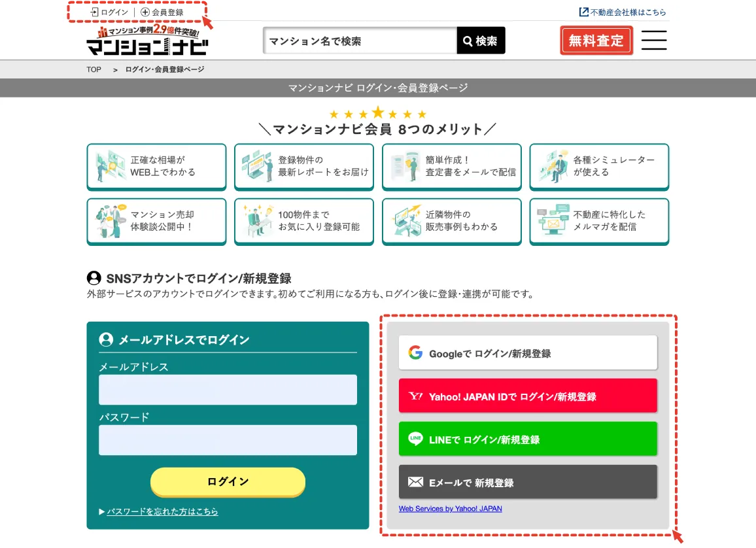Click the 不動産に特化したメルマガを配信 card
The width and height of the screenshot is (756, 548).
599,221
